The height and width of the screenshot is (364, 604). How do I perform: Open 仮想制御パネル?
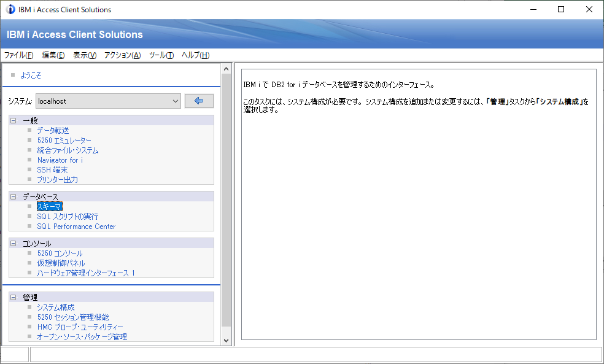pos(61,263)
